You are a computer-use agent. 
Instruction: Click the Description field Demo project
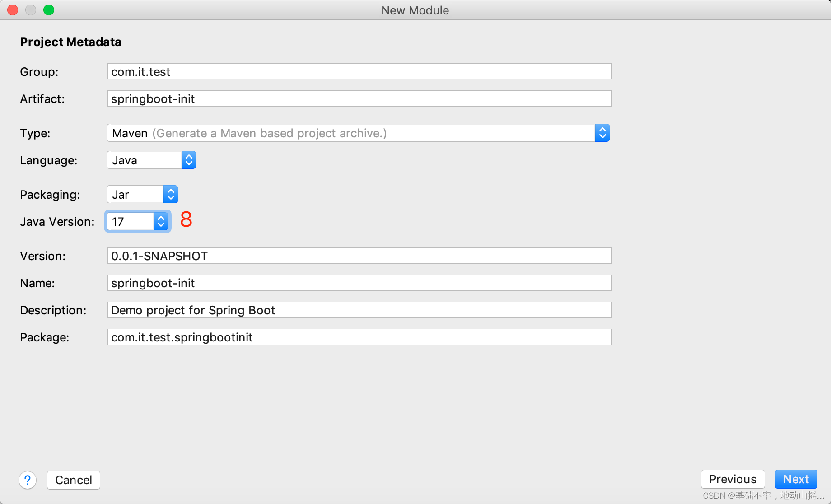tap(359, 310)
